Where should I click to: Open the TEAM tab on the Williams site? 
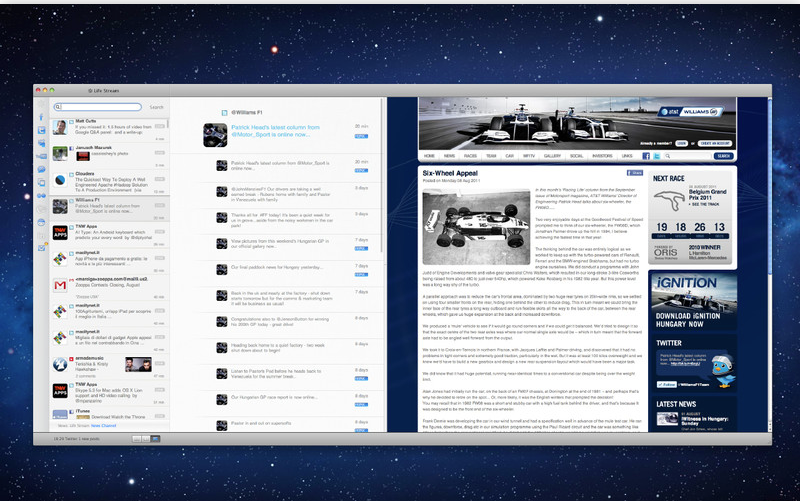pos(491,156)
